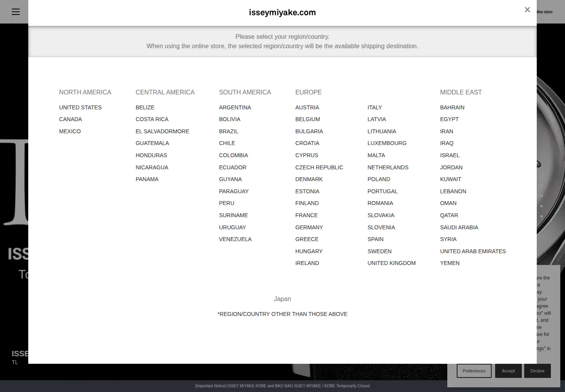
Task: Open the Important Notice about KOBE closure
Action: pyautogui.click(x=282, y=386)
